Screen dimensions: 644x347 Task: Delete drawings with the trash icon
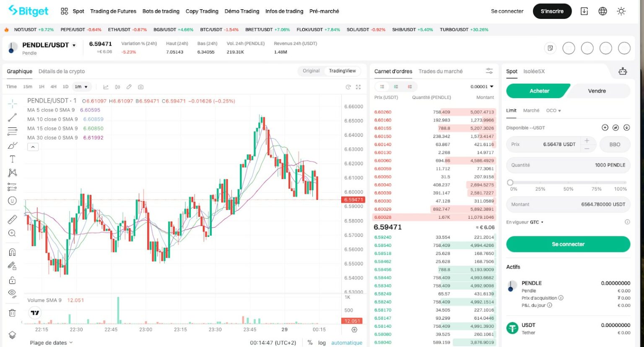pos(12,312)
